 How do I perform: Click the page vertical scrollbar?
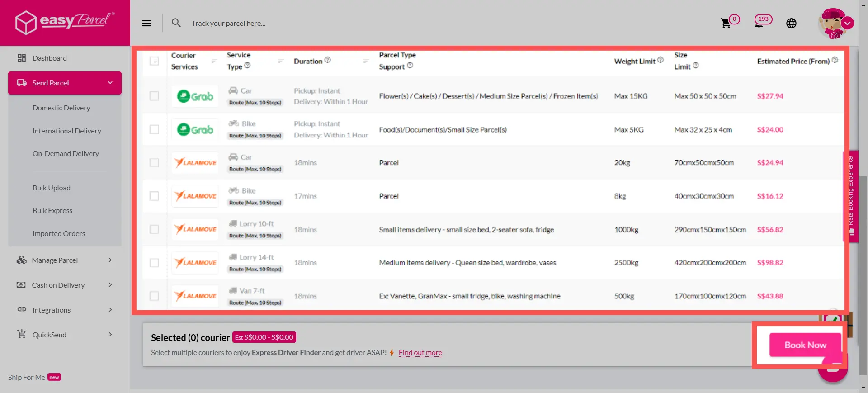(x=863, y=276)
